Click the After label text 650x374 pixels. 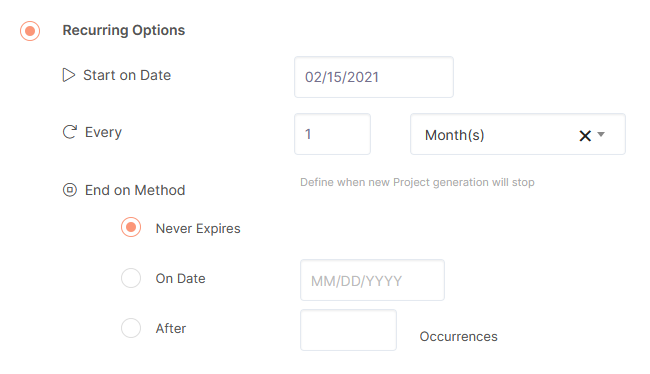tap(171, 328)
